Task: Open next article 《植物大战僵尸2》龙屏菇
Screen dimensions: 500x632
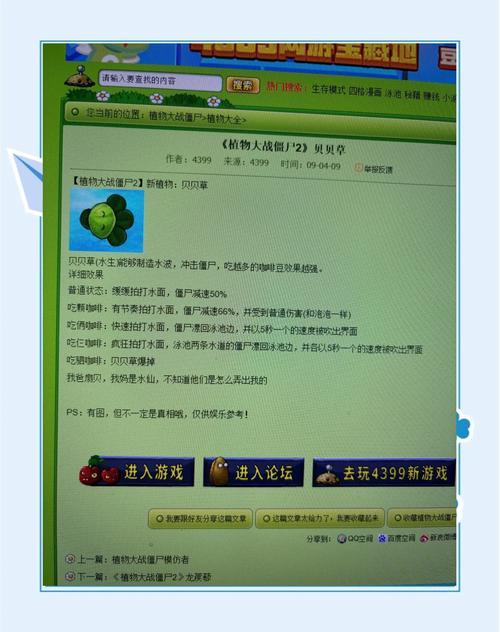Action: click(161, 577)
